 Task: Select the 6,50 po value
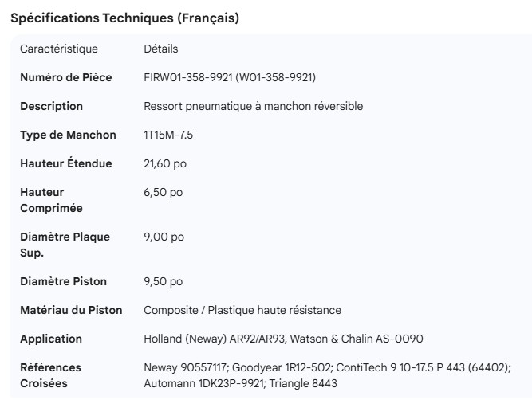click(163, 193)
